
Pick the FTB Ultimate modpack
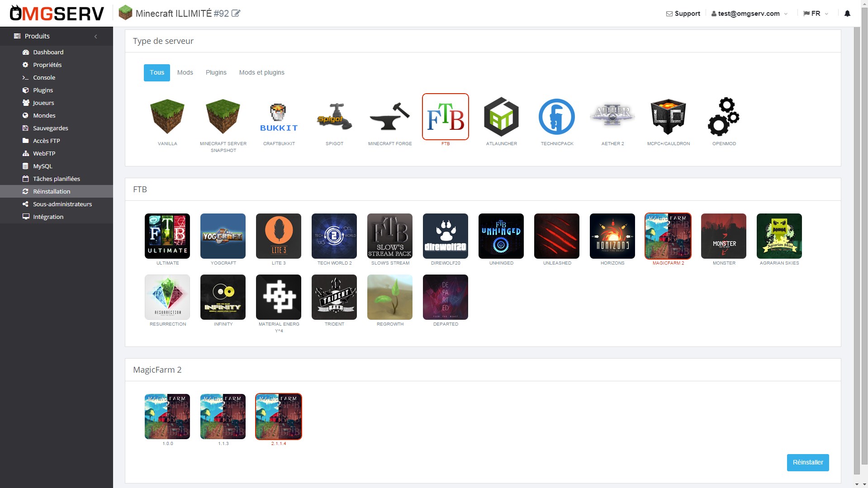(x=167, y=236)
